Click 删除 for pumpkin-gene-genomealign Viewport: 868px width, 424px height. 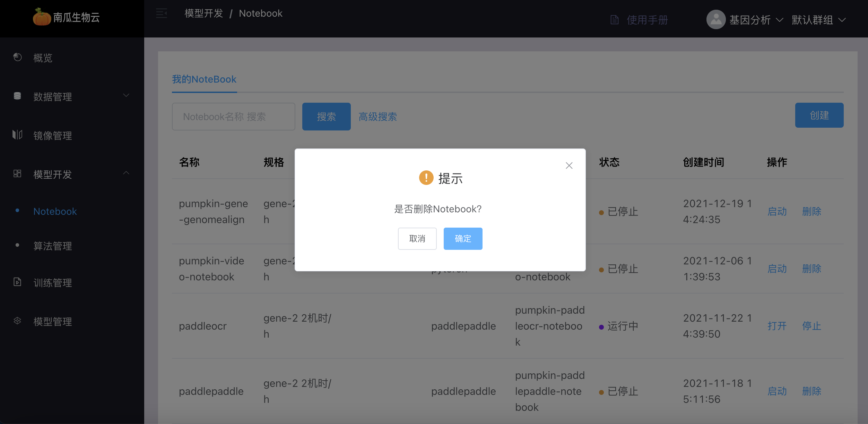pyautogui.click(x=811, y=211)
